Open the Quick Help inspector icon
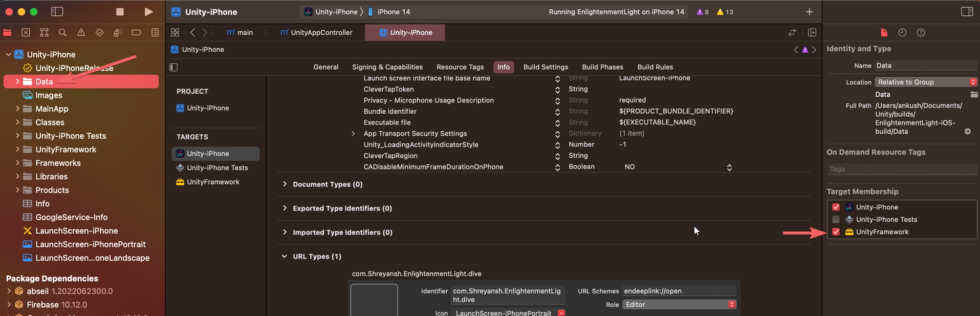This screenshot has height=316, width=980. [x=921, y=33]
